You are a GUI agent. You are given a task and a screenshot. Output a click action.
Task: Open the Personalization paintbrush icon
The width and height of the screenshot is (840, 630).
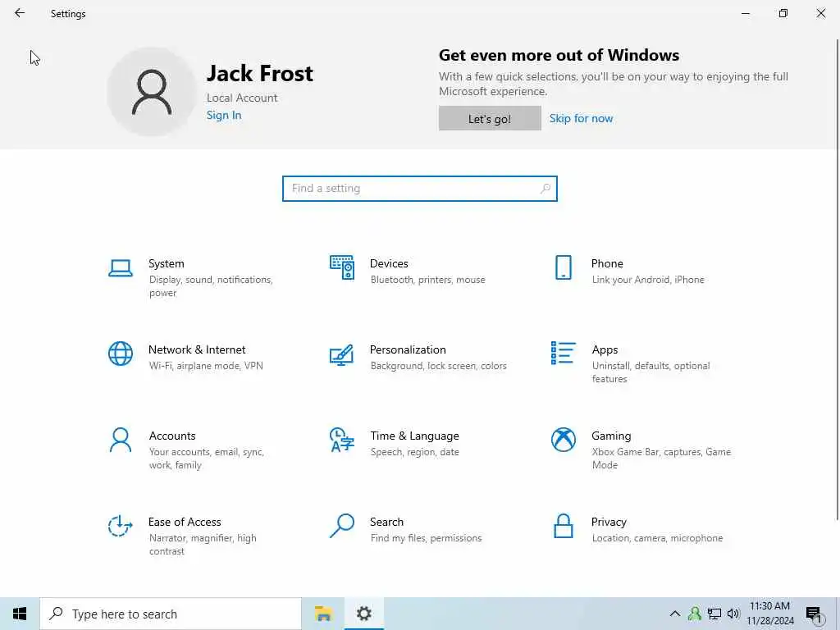[x=342, y=354]
